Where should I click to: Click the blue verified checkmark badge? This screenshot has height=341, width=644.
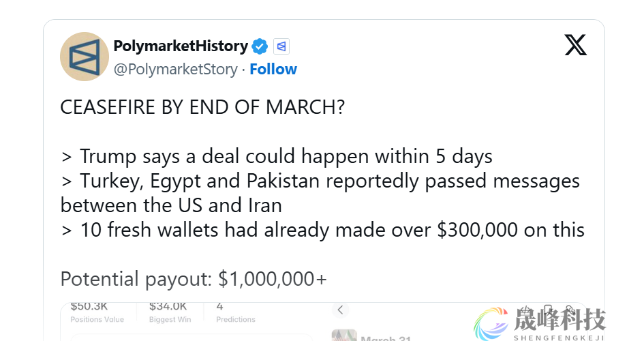[260, 46]
